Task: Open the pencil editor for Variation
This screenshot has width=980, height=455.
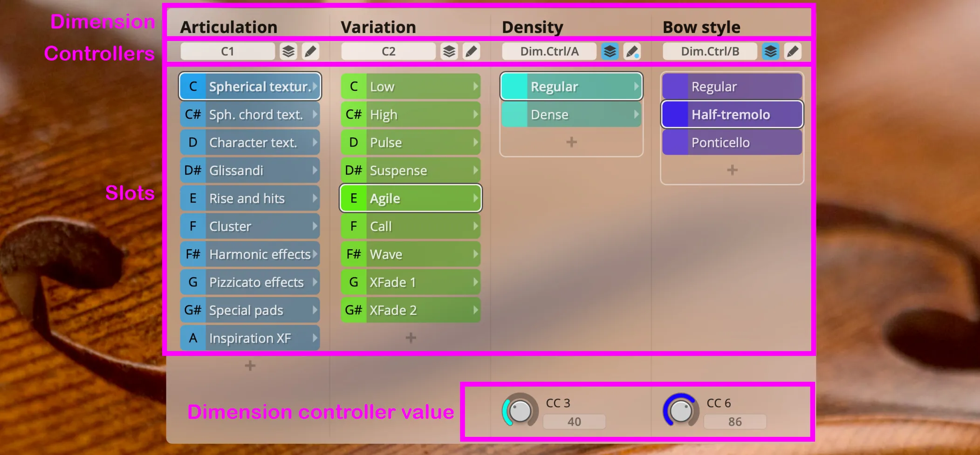Action: pyautogui.click(x=471, y=51)
